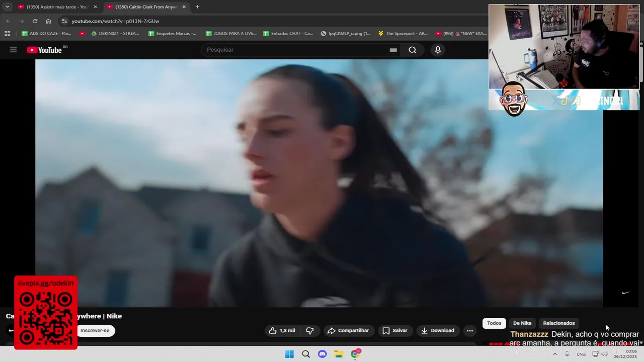Like the video (1,3 mil)
644x362 pixels.
coord(282,330)
